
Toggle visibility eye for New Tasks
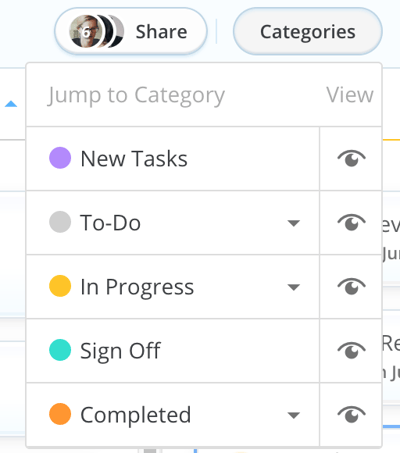point(351,158)
